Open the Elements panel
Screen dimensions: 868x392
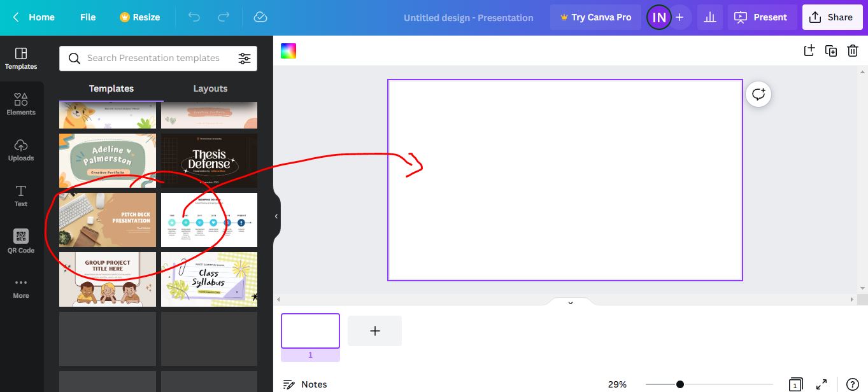click(x=21, y=104)
